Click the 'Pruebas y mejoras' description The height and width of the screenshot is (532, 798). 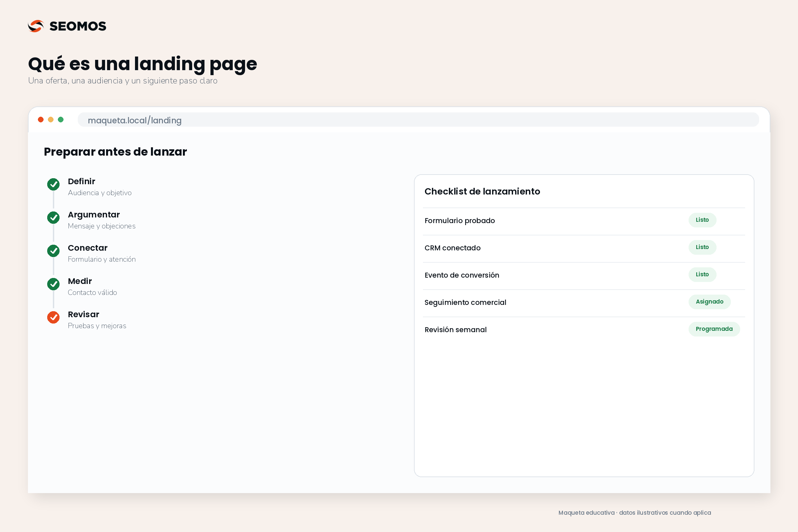tap(97, 326)
